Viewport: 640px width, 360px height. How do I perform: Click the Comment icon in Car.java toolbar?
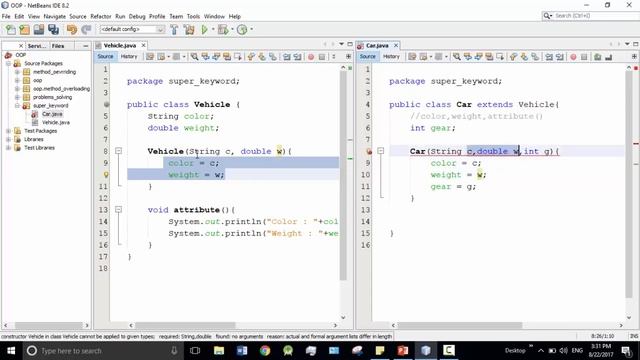(x=598, y=57)
